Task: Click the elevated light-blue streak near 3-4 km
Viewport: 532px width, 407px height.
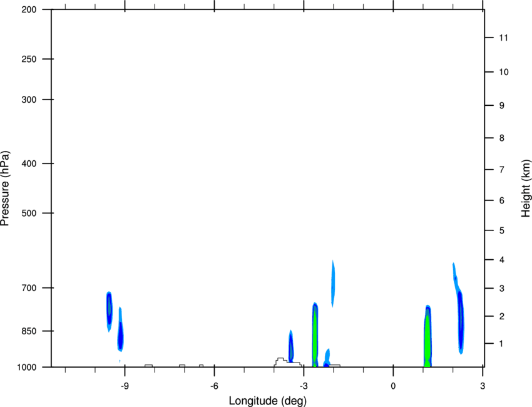Action: tap(333, 284)
